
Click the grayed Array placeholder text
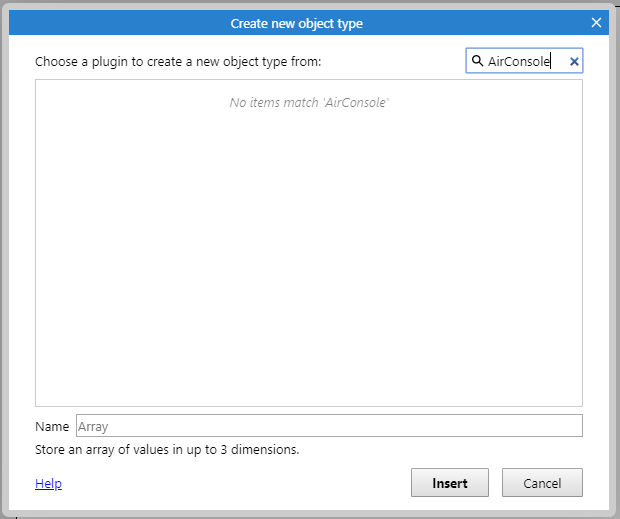(93, 427)
